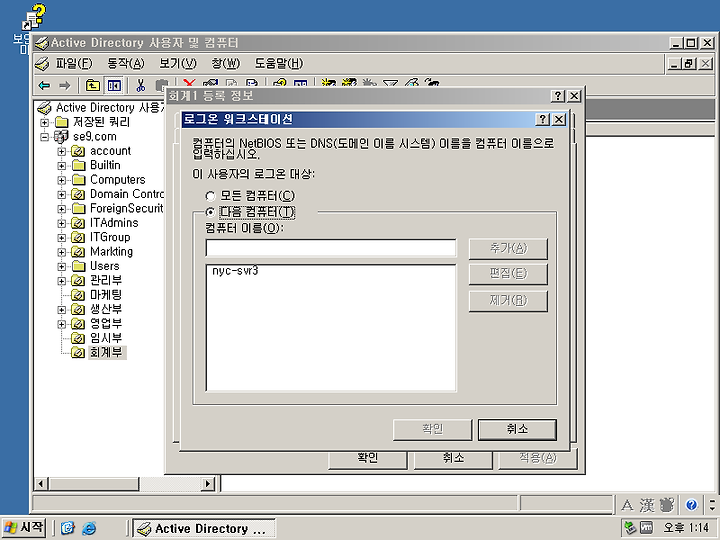720x540 pixels.
Task: Expand the Builtin node
Action: (62, 166)
